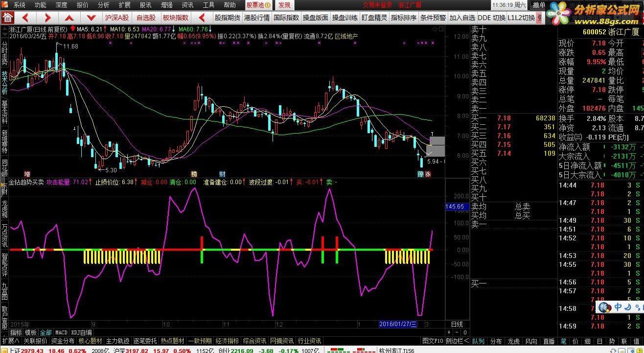
Task: Open 国际指数 toolbar button
Action: pyautogui.click(x=286, y=18)
